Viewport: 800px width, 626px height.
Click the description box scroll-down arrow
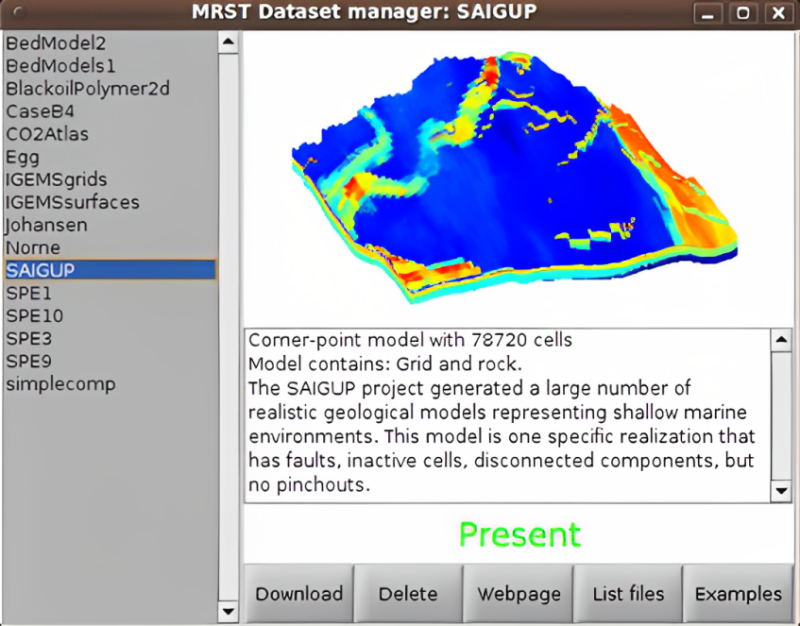coord(781,491)
